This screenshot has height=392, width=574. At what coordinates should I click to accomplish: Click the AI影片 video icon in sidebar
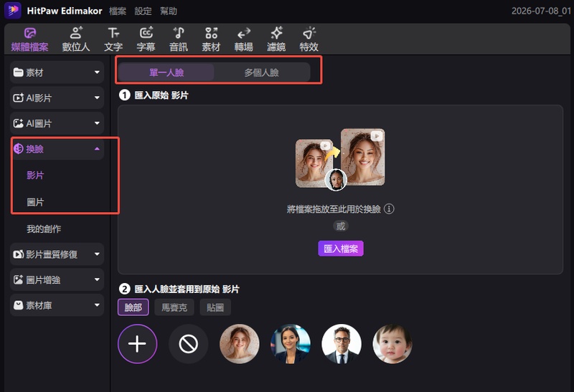(x=19, y=98)
